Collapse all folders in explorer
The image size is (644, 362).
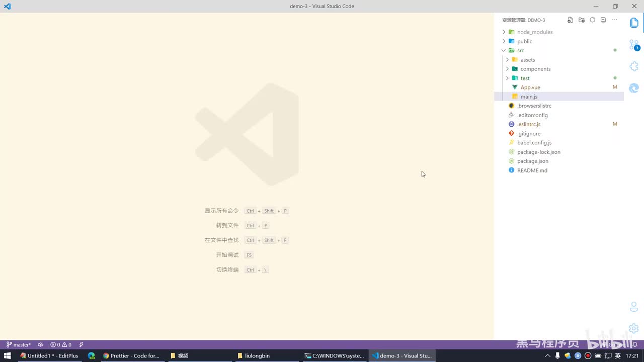[603, 20]
